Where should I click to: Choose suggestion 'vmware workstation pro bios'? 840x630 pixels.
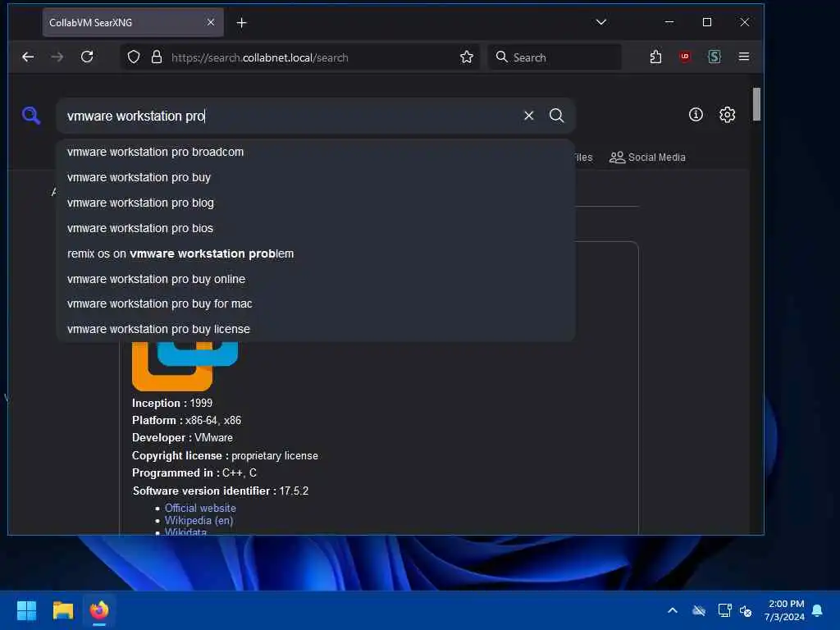(316, 228)
